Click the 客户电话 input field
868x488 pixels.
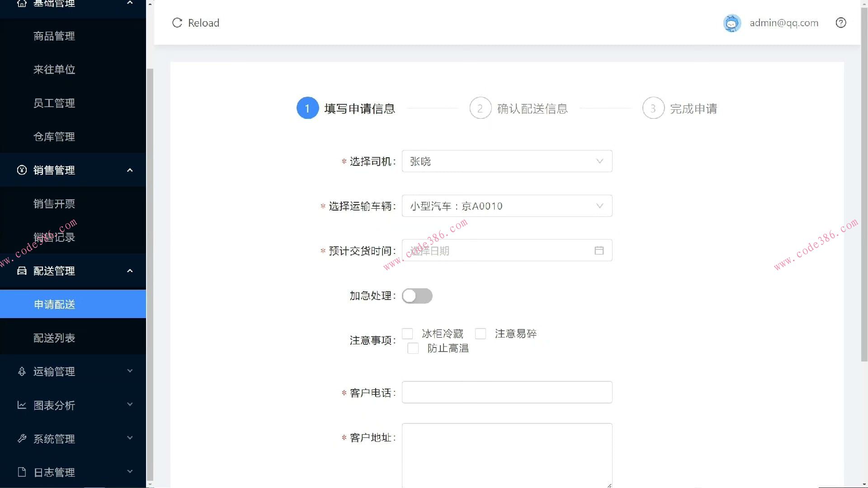tap(506, 392)
